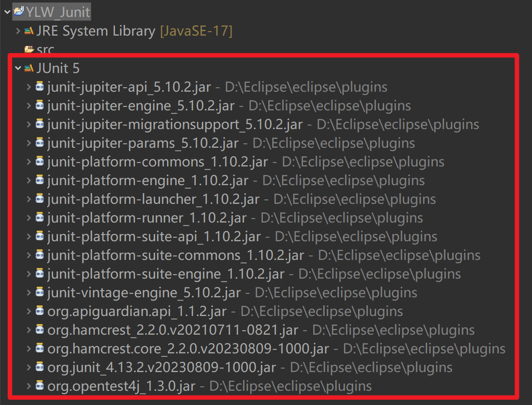This screenshot has width=532, height=405.
Task: Expand junit-platform-suite-engine_1.10.2.jar
Action: (29, 274)
